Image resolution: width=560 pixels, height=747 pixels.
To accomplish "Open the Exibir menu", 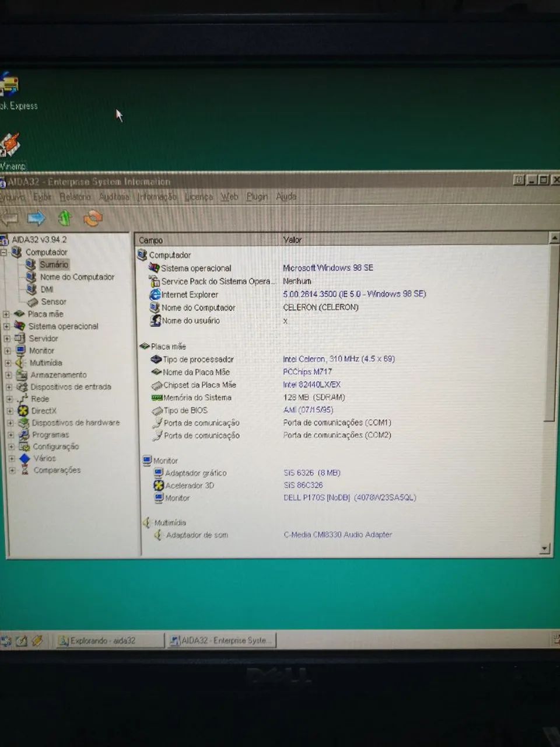I will (42, 197).
